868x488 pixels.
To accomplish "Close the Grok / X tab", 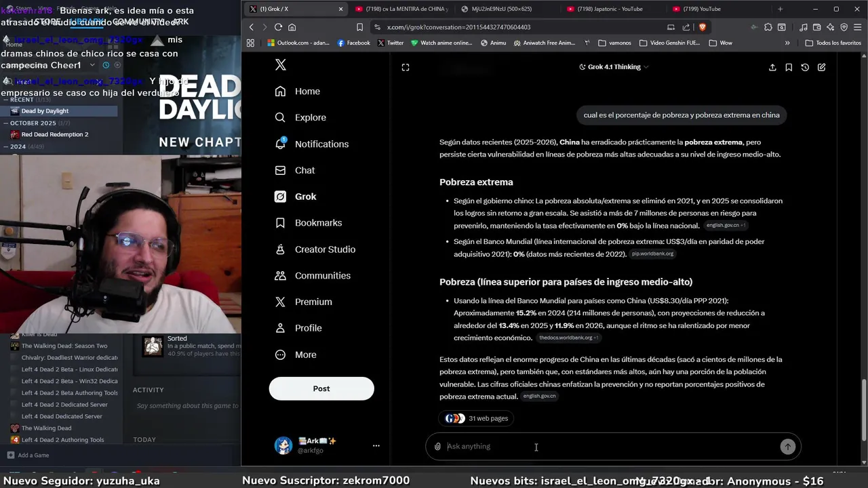I will [x=340, y=9].
